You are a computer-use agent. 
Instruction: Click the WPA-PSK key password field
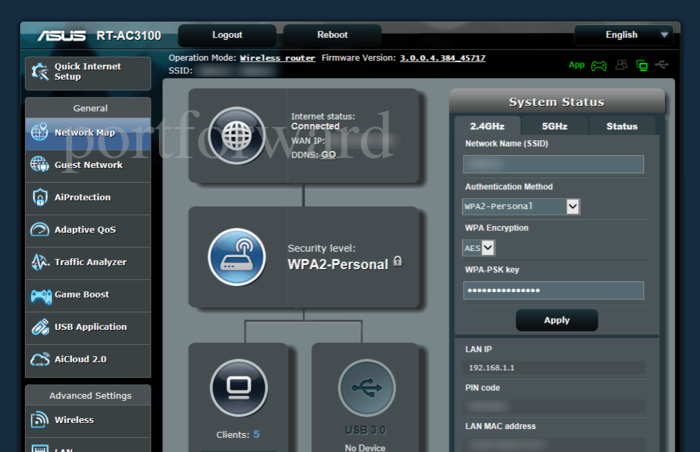[x=553, y=290]
